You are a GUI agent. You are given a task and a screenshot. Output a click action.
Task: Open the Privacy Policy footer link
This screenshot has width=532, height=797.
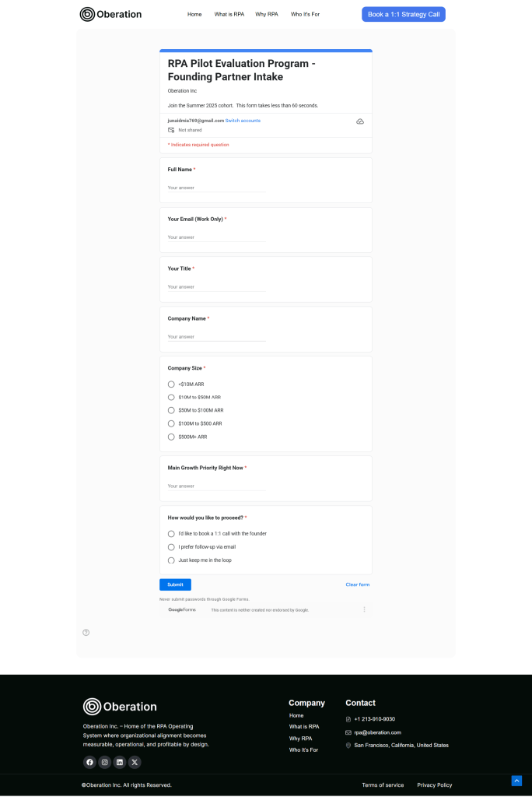(434, 785)
